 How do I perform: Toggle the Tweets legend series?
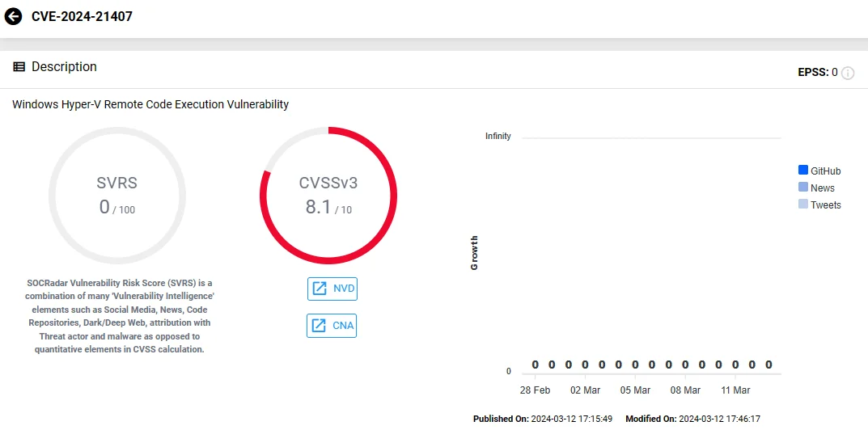(819, 204)
